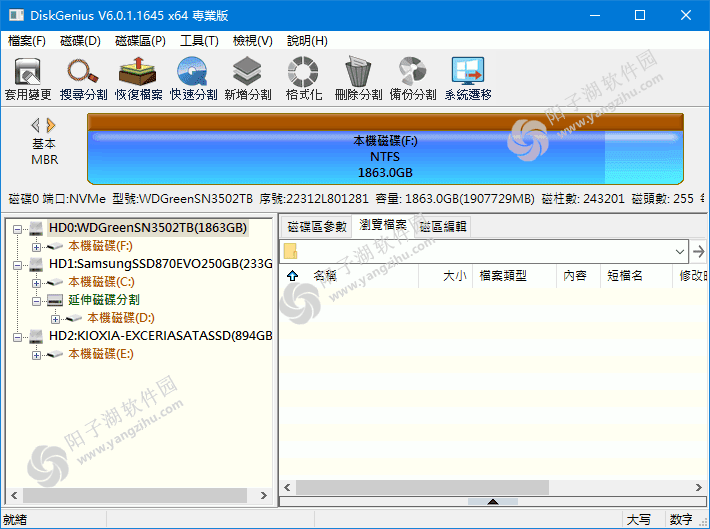The width and height of the screenshot is (710, 529).
Task: Click file list horizontal scrollbar thumb
Action: [x=422, y=487]
